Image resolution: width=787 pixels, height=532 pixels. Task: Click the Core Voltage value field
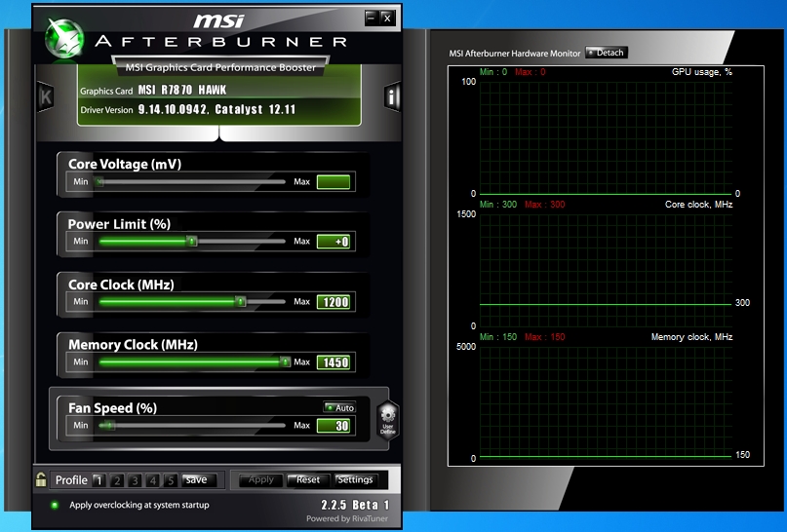point(334,182)
